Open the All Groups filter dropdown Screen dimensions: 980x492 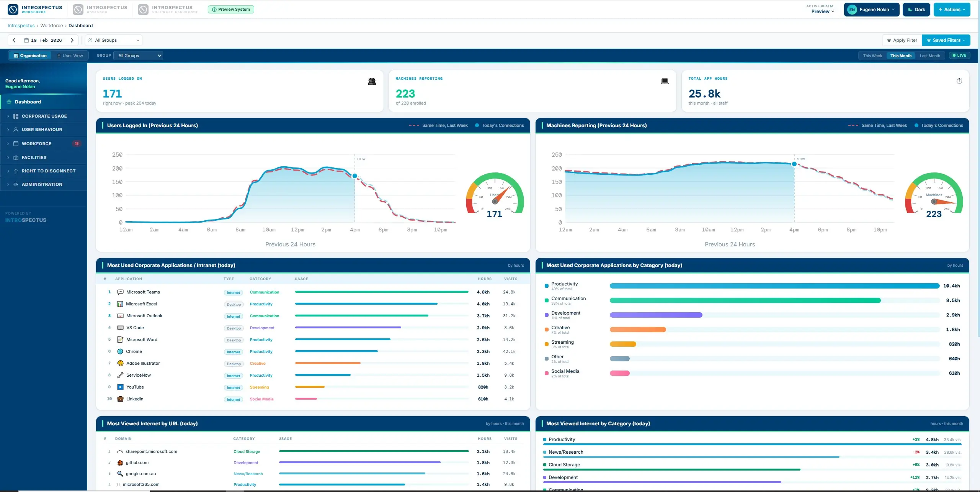114,40
